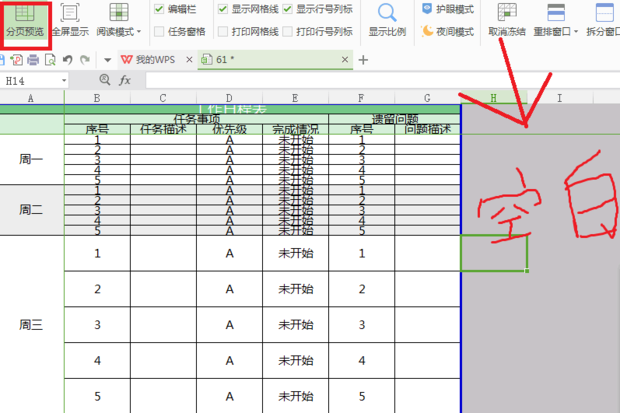620x413 pixels.
Task: Toggle the formula bar (编辑栏) checkbox
Action: [x=159, y=9]
